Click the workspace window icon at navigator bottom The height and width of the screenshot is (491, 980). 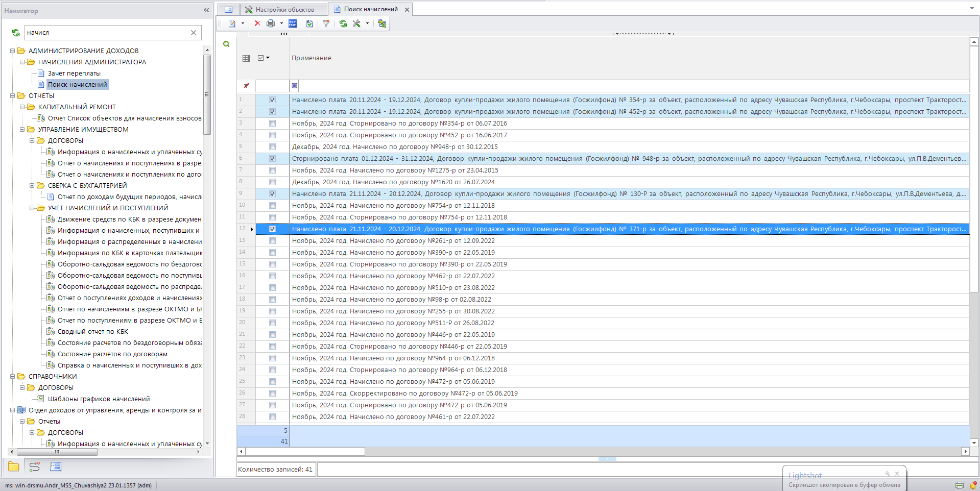[x=56, y=467]
